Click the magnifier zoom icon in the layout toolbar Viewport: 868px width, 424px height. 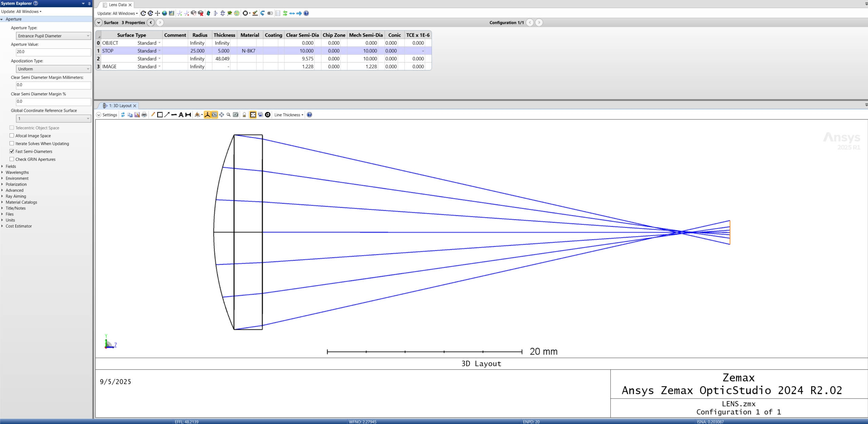pos(228,115)
